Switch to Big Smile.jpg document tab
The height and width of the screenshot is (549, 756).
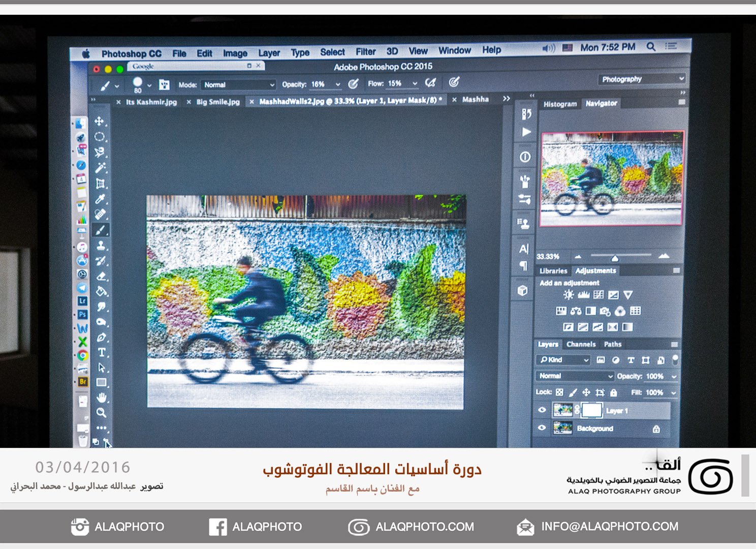[x=218, y=102]
